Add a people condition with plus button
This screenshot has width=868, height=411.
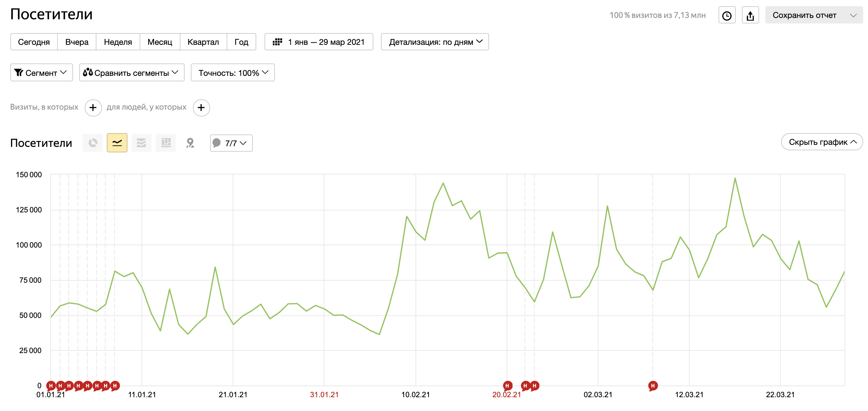point(201,108)
